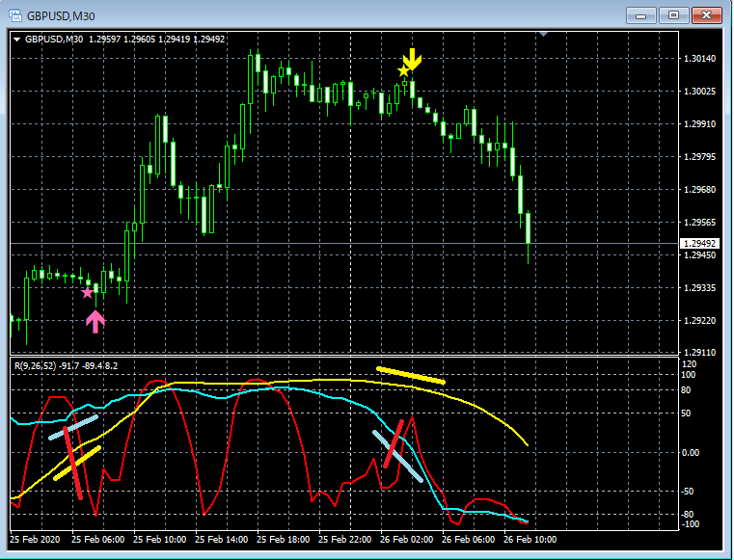Screen dimensions: 734x560
Task: Click the time axis label 25 Feb 2020
Action: click(35, 540)
